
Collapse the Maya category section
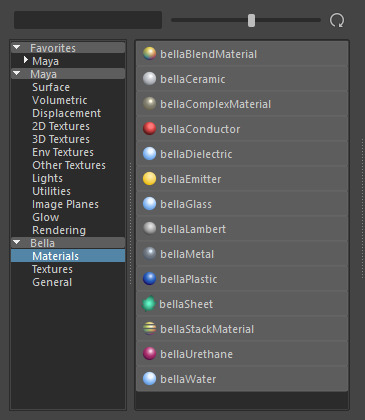pyautogui.click(x=16, y=73)
